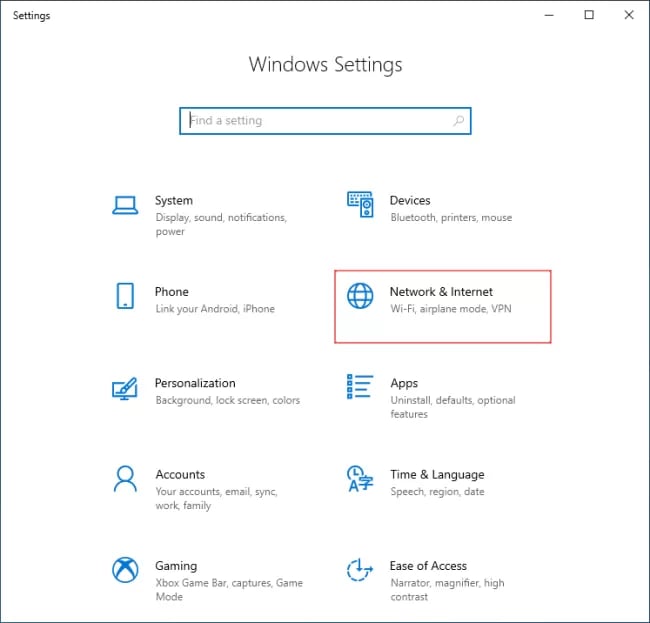650x623 pixels.
Task: Click "Speech, region, date" description
Action: (437, 492)
